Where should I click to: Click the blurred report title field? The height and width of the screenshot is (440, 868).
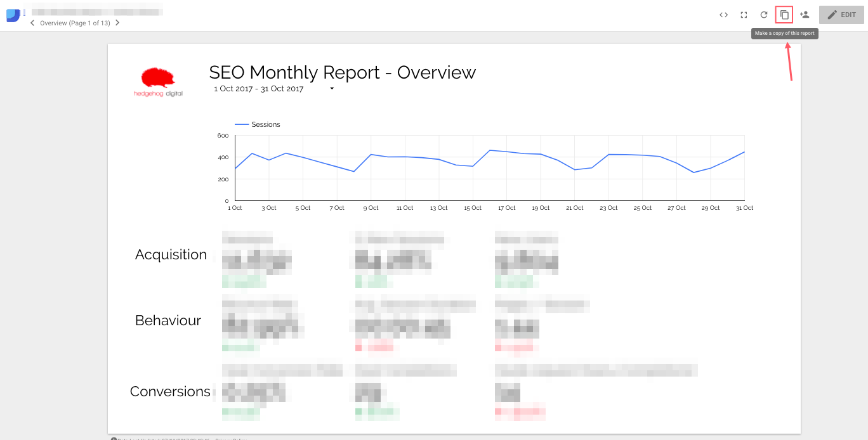point(95,10)
